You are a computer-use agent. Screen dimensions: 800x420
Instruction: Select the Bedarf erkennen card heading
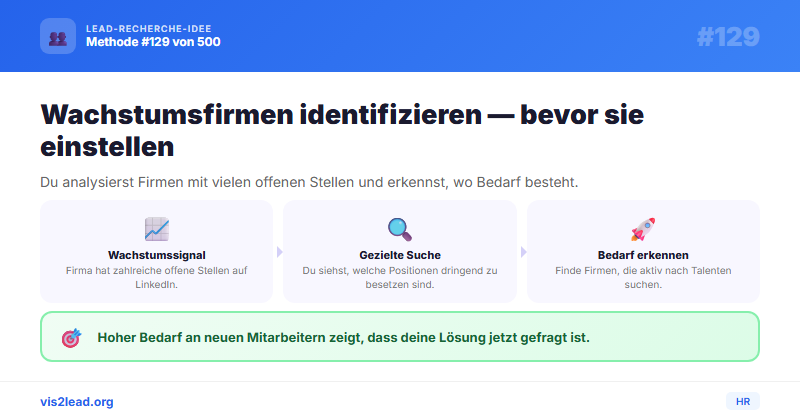pos(643,255)
